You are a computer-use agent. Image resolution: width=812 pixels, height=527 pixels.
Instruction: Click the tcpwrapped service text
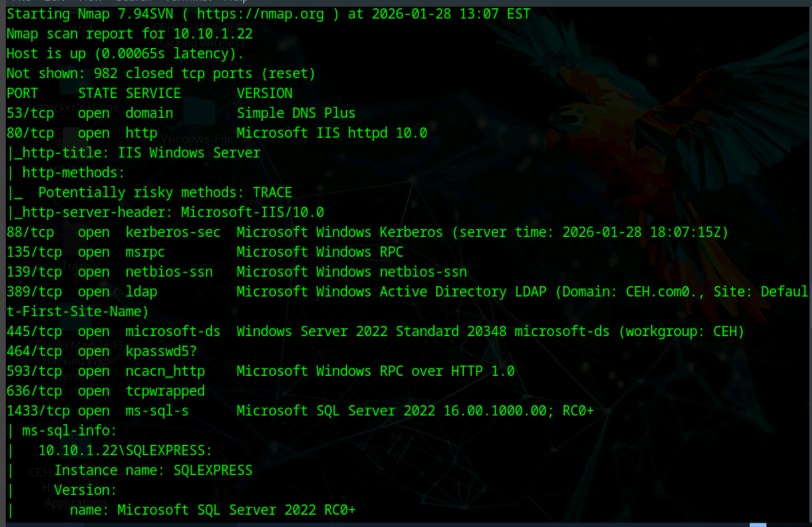pyautogui.click(x=165, y=390)
